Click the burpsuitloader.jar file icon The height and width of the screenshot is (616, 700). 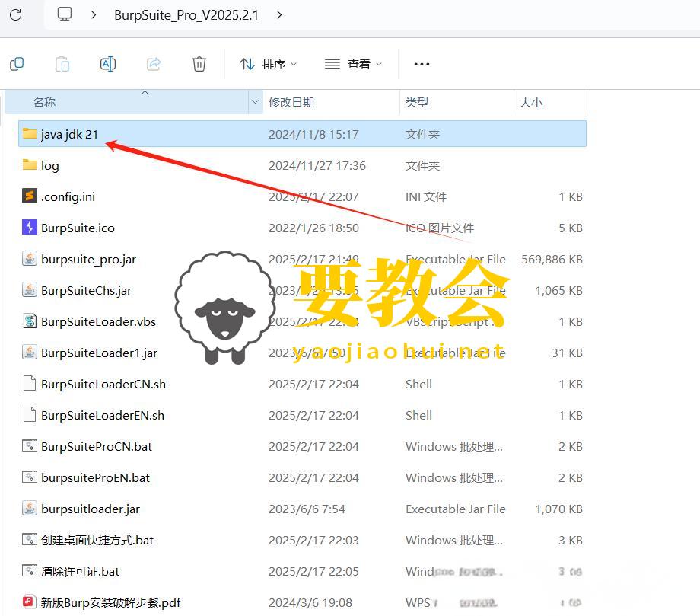coord(30,508)
